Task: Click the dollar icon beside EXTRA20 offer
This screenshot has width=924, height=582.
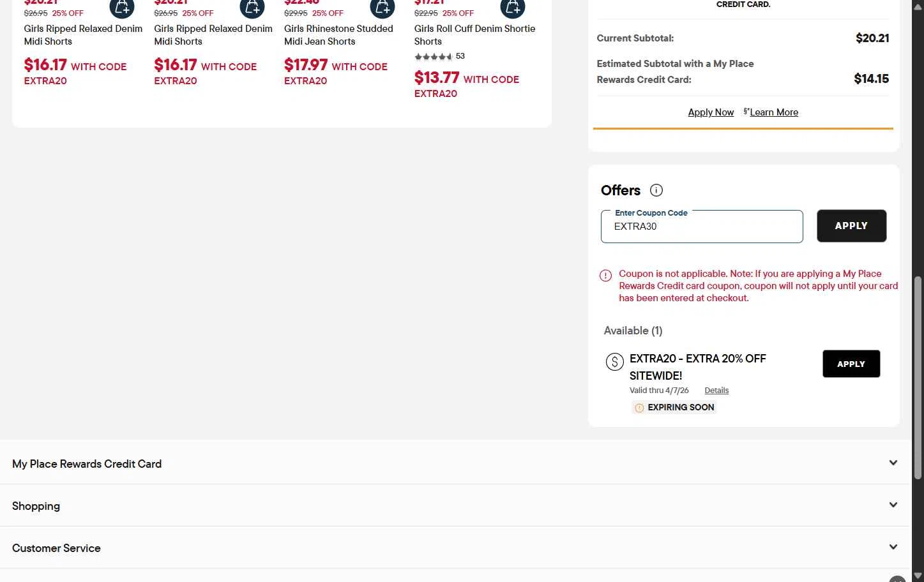Action: 614,362
